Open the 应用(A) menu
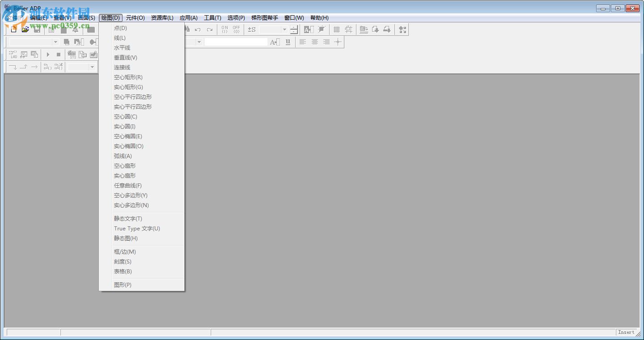Image resolution: width=644 pixels, height=340 pixels. tap(189, 18)
